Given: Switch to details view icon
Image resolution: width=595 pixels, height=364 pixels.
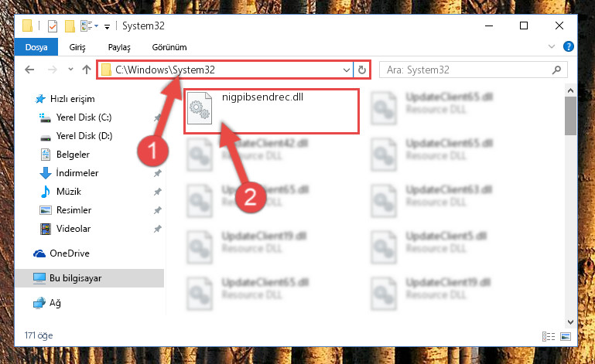Looking at the screenshot, I should pyautogui.click(x=549, y=336).
